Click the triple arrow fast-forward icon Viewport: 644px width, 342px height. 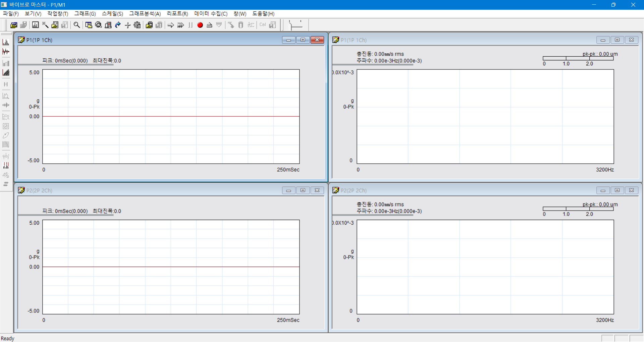pos(181,25)
